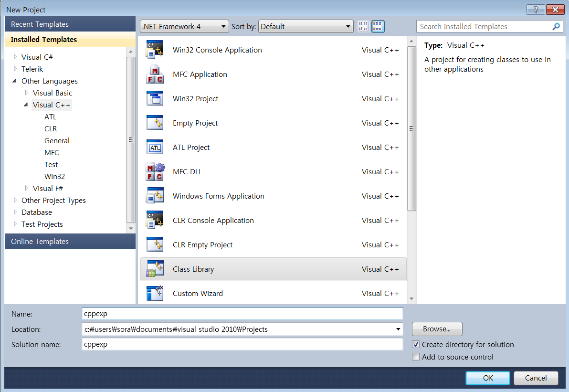Click the Name input field
The width and height of the screenshot is (569, 392).
point(242,314)
